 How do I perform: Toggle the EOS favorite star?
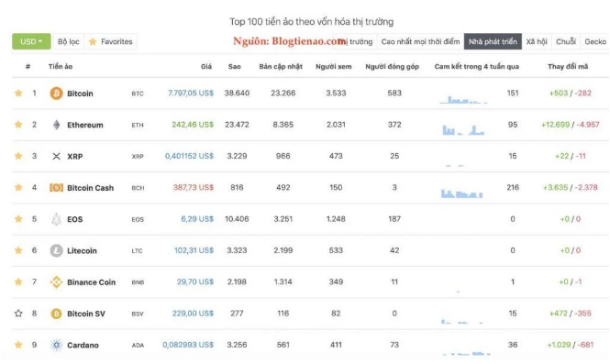click(x=18, y=219)
